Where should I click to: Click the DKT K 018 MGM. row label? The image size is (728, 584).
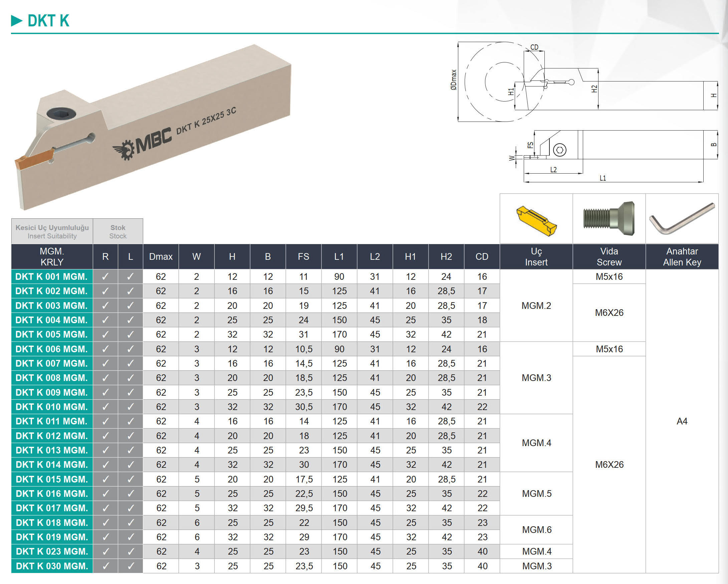[x=52, y=523]
